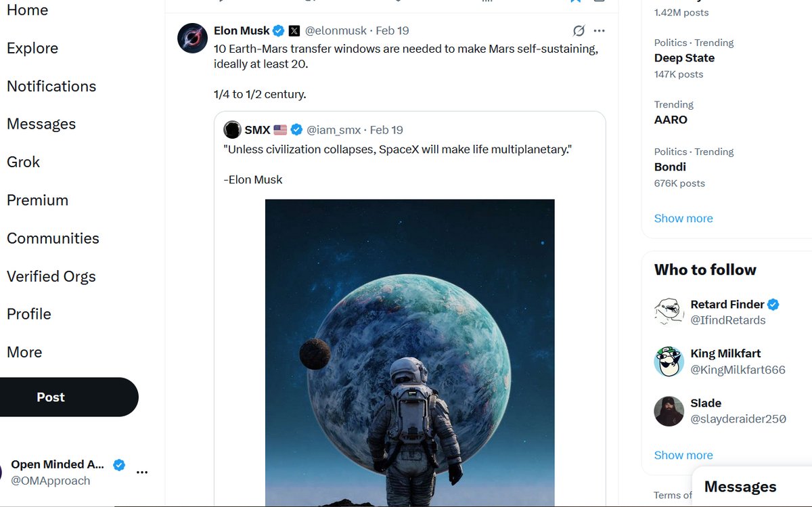Viewport: 812px width, 507px height.
Task: Open the more options menu on Elon's post
Action: coord(599,30)
